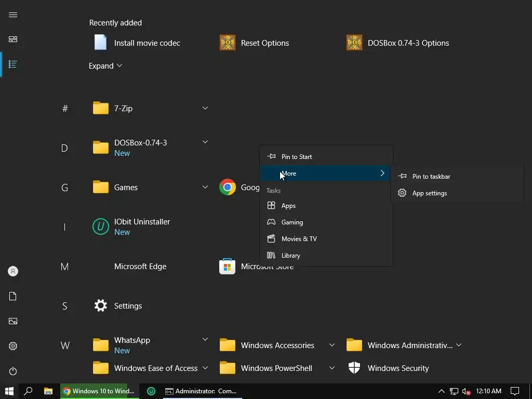Open the 7-Zip folder icon
The width and height of the screenshot is (532, 399).
(x=101, y=108)
